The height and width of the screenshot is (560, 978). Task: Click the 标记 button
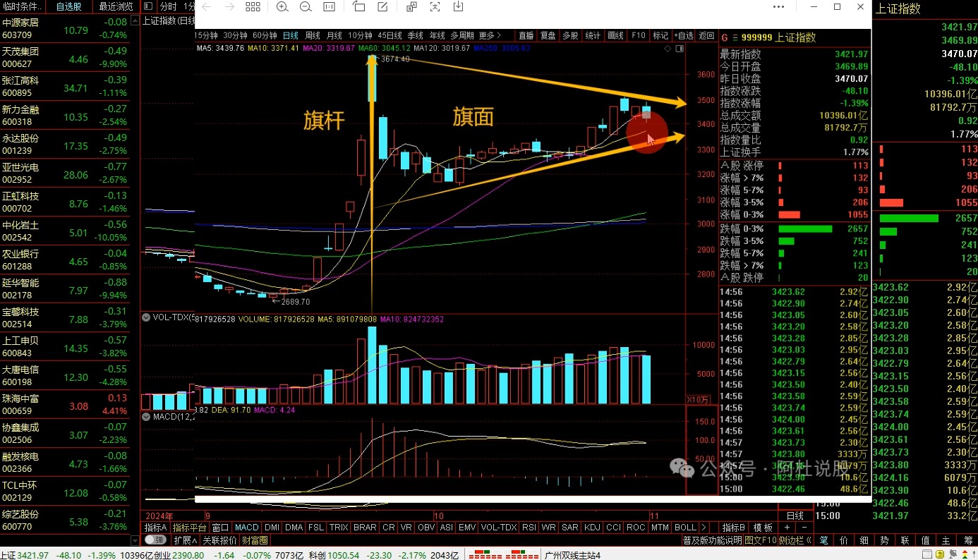click(x=660, y=35)
